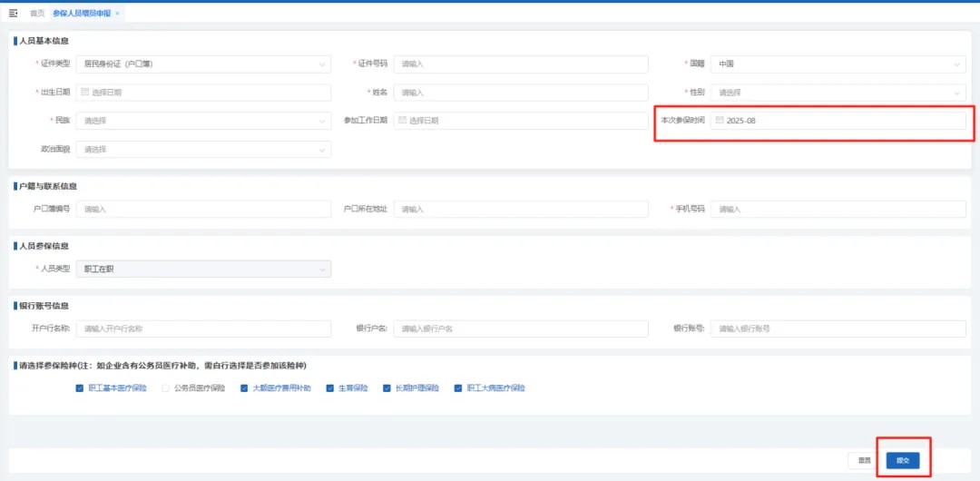Switch to the 首页 tab
This screenshot has height=481, width=980.
point(37,14)
